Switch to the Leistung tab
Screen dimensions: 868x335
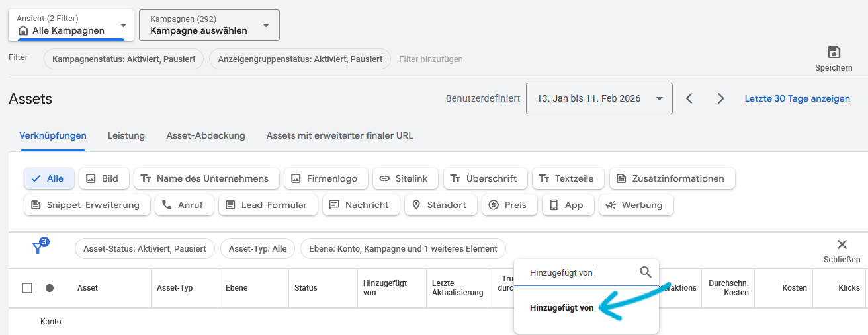point(126,135)
